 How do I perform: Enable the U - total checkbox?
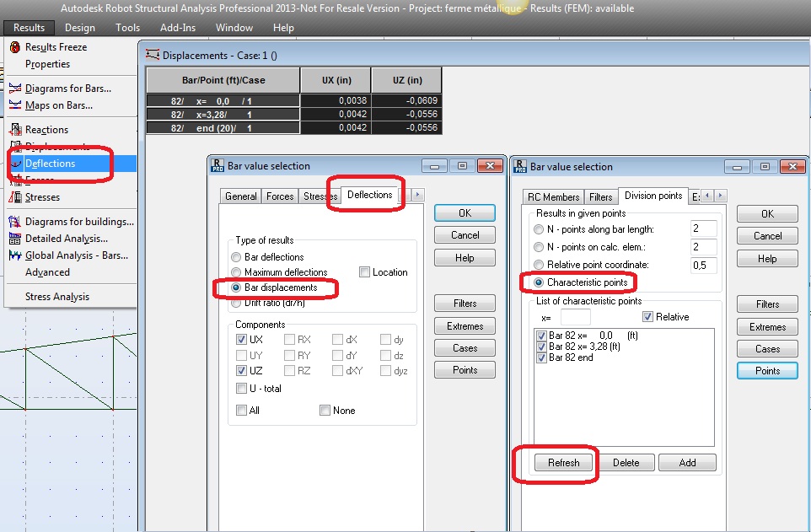click(241, 388)
